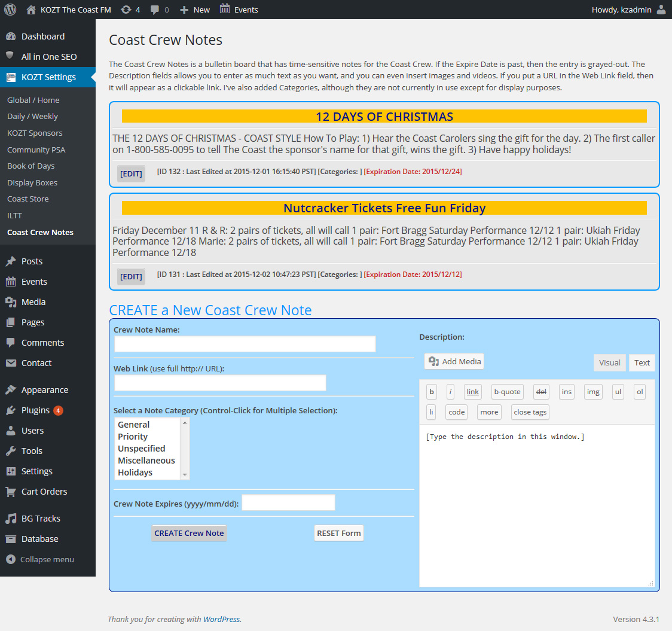672x631 pixels.
Task: Click the Dashboard gauge icon in sidebar
Action: 11,36
